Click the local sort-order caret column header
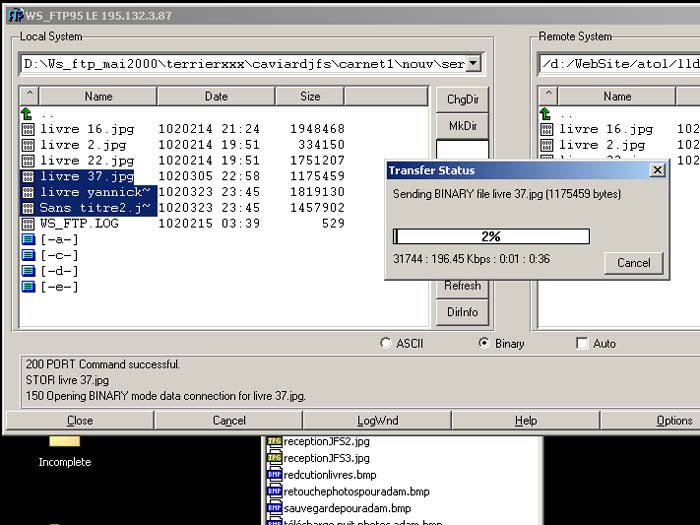The height and width of the screenshot is (525, 700). pos(29,96)
